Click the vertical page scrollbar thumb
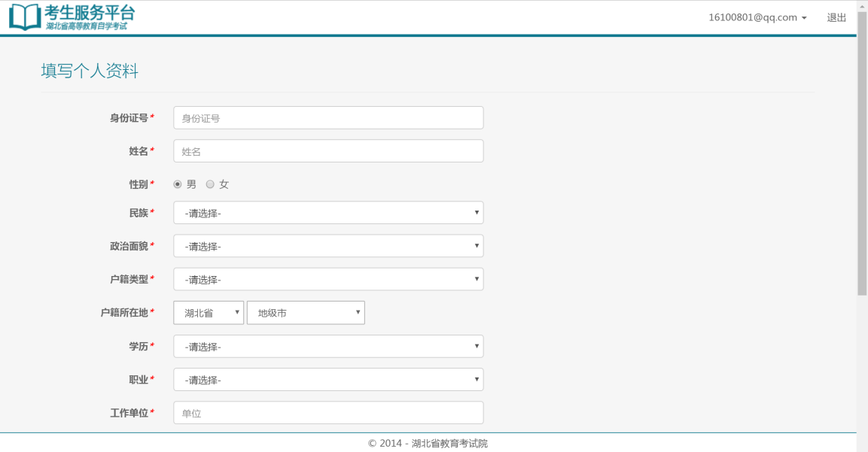Screen dimensions: 868x452 (862, 150)
